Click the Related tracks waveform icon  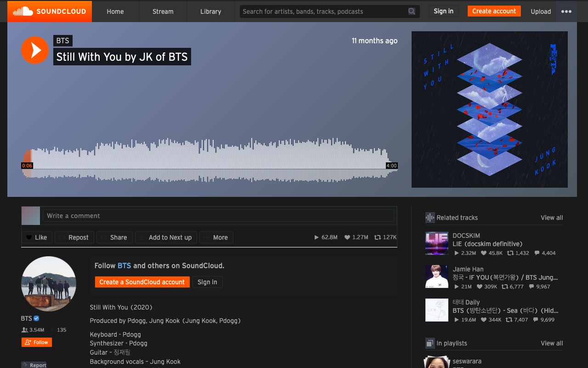coord(430,218)
